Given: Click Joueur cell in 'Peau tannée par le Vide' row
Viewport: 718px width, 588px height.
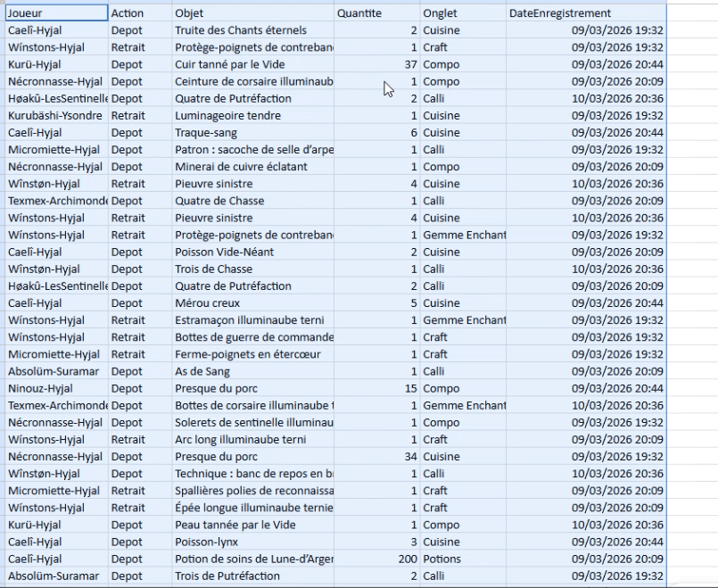Looking at the screenshot, I should [x=57, y=525].
